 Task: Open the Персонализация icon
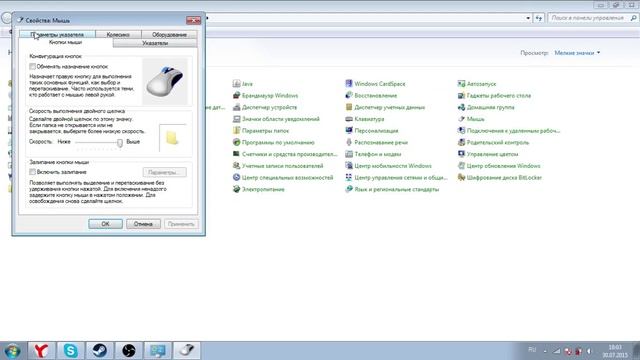point(349,131)
